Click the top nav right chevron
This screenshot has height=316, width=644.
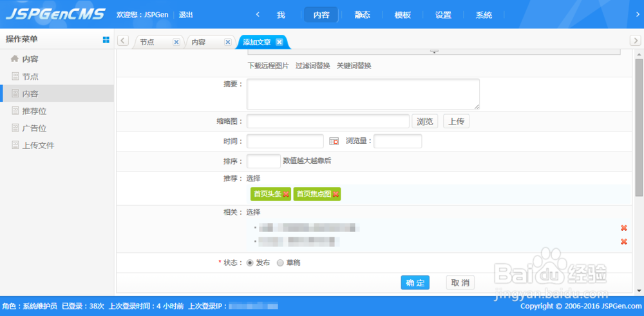click(638, 15)
